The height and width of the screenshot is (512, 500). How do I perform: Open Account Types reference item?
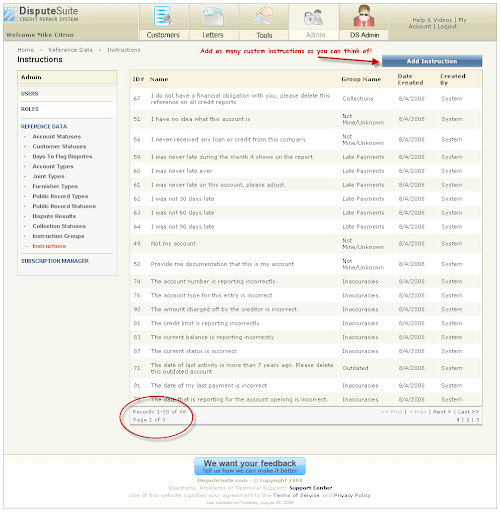53,167
